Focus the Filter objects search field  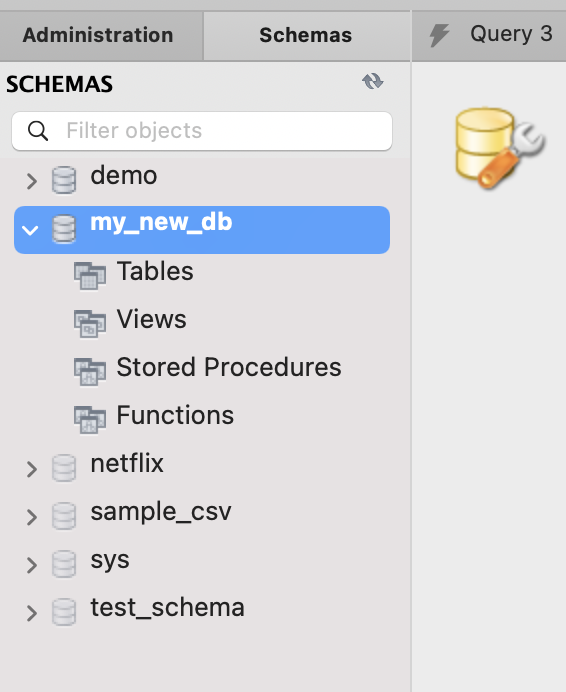(202, 131)
